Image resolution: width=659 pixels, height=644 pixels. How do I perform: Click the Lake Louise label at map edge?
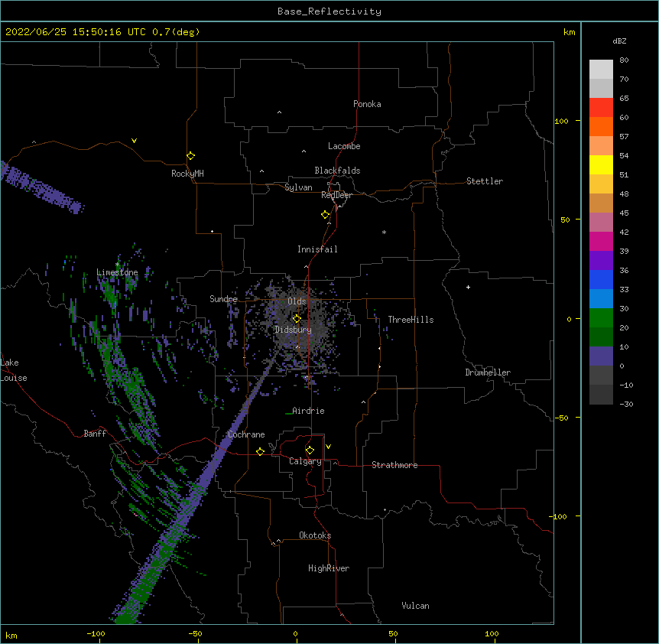[14, 370]
